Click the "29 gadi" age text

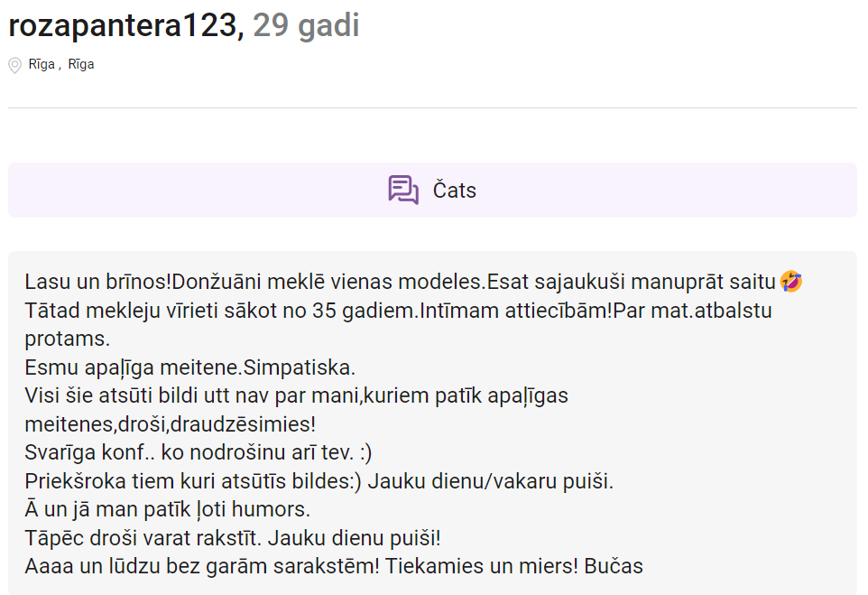click(306, 25)
